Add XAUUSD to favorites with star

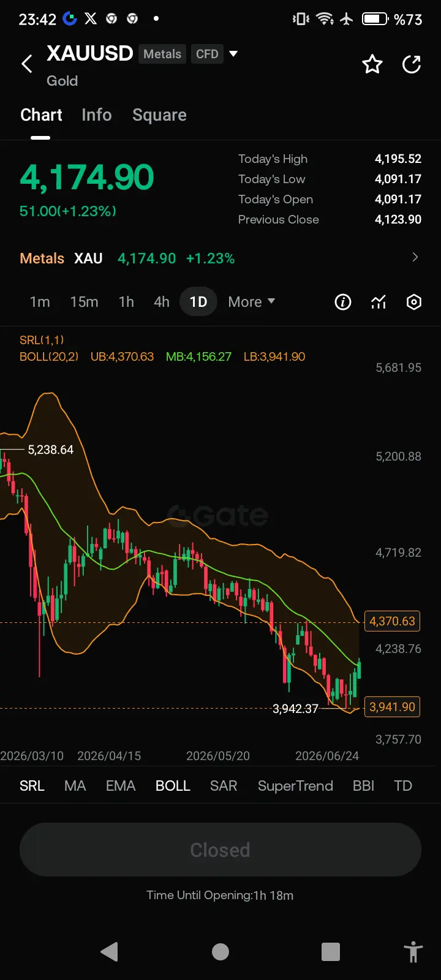click(372, 64)
